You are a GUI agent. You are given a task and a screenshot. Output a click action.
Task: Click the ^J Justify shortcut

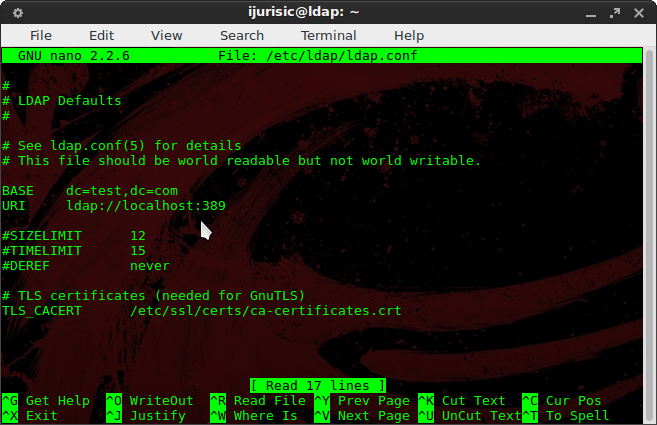146,416
